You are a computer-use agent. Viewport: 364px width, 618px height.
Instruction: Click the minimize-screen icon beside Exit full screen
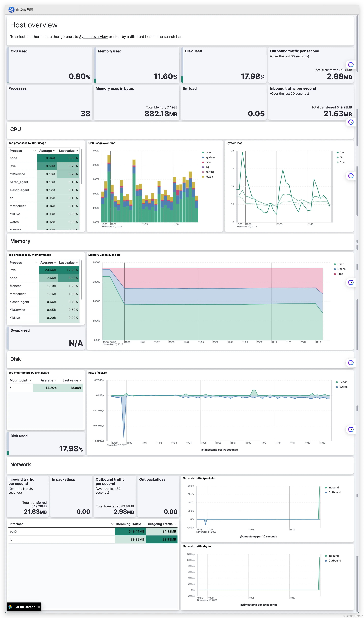point(38,607)
